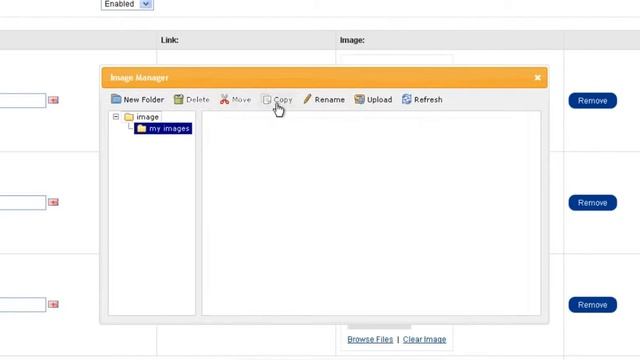Click the New Folder toolbar icon

click(116, 99)
